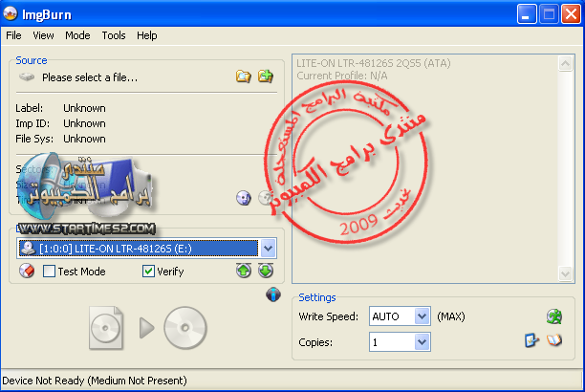585x392 pixels.
Task: Expand the Copies dropdown arrow
Action: (422, 342)
